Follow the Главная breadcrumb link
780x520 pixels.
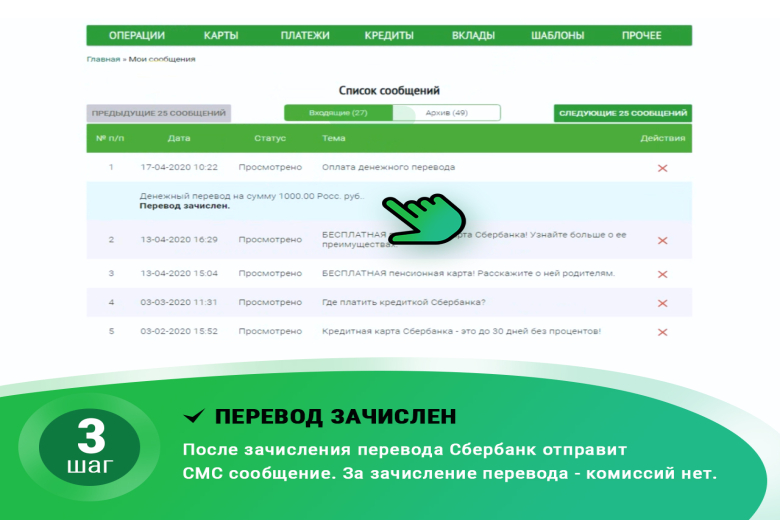[x=103, y=59]
